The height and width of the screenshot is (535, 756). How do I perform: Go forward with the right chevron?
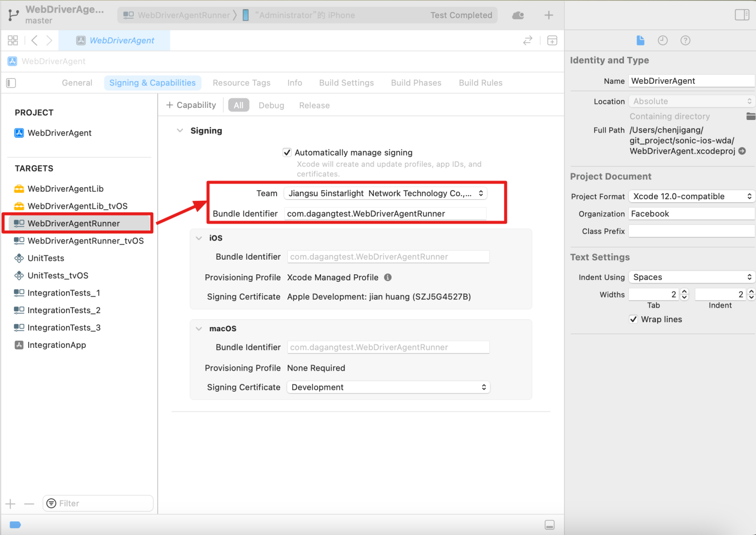point(49,40)
